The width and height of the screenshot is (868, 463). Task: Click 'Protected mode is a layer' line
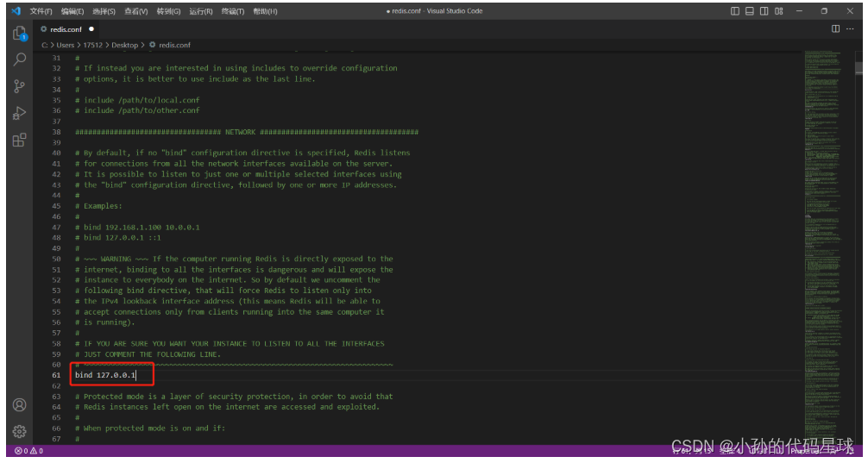click(x=234, y=396)
